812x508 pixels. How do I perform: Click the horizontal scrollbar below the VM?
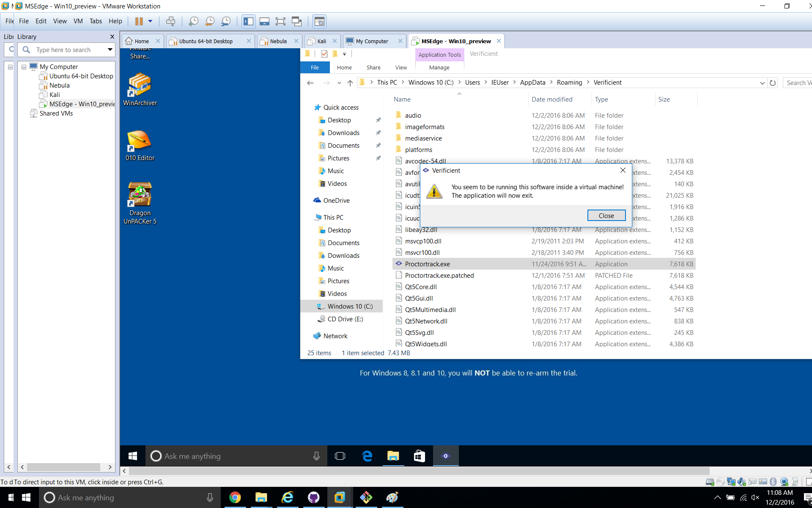tap(419, 471)
